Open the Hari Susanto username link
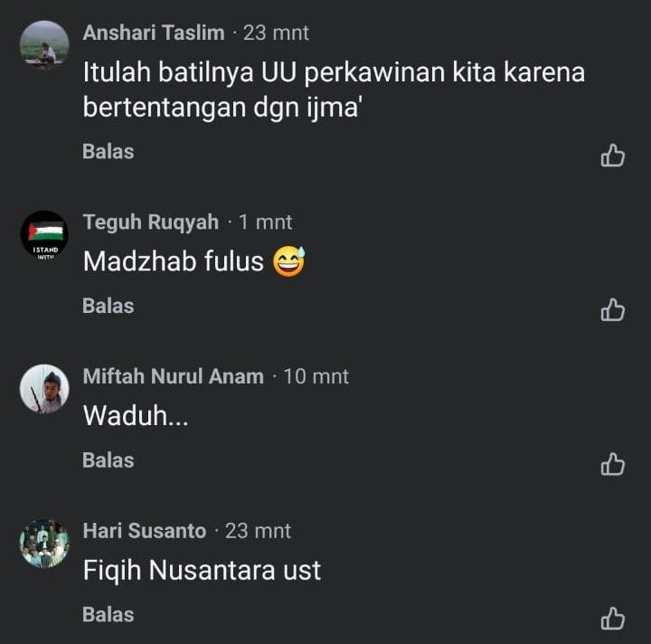This screenshot has width=651, height=644. 145,531
